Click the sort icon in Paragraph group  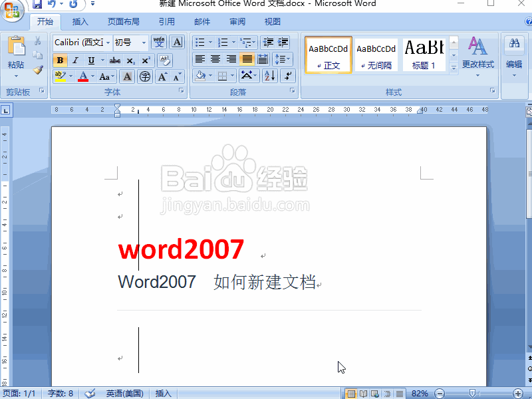click(x=269, y=76)
